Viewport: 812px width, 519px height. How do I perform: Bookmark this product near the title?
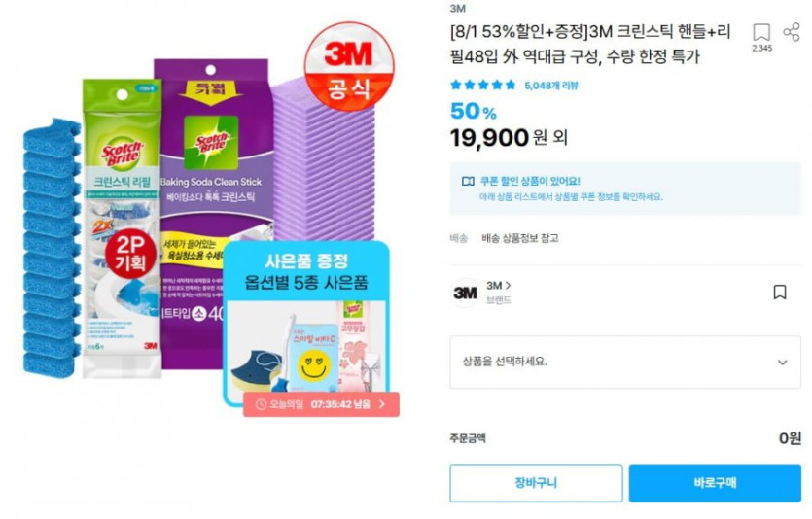[x=761, y=33]
